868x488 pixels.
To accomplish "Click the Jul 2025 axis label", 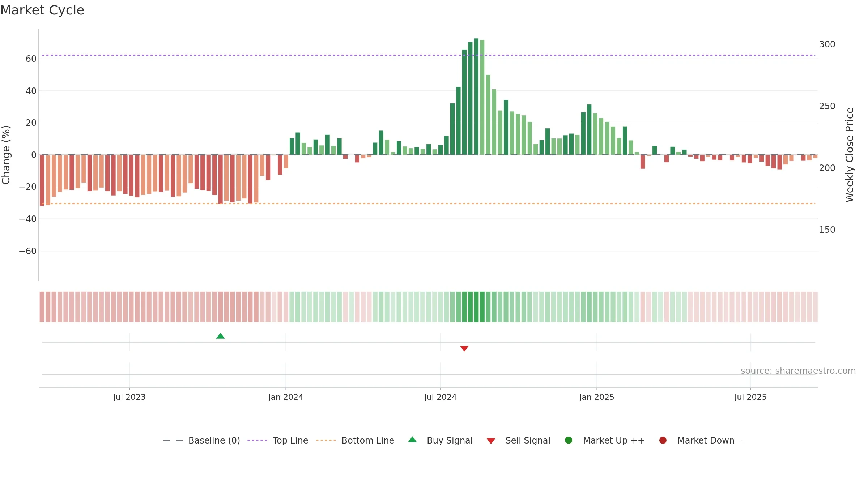I will coord(750,397).
